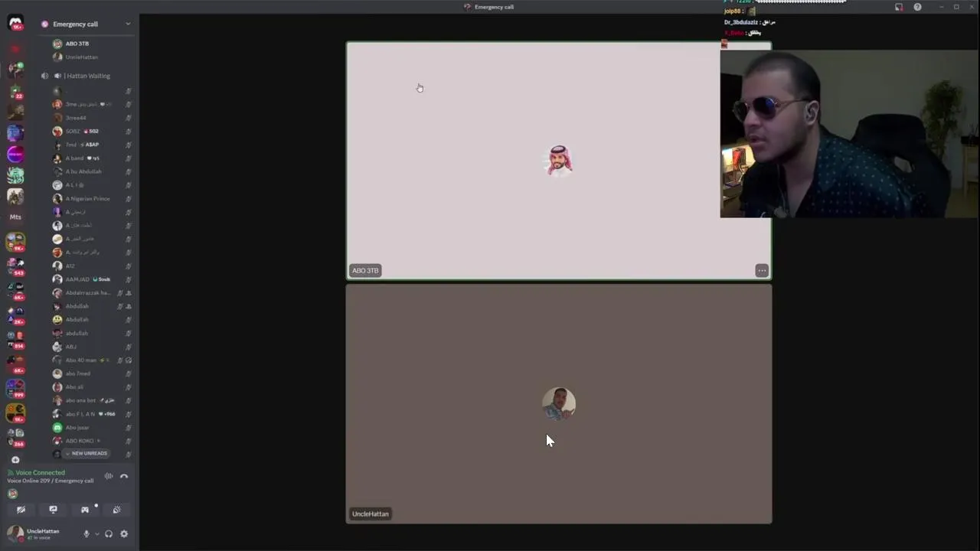Screen dimensions: 980x551
Task: Click ABO 3TB avatar in tile center
Action: [559, 161]
